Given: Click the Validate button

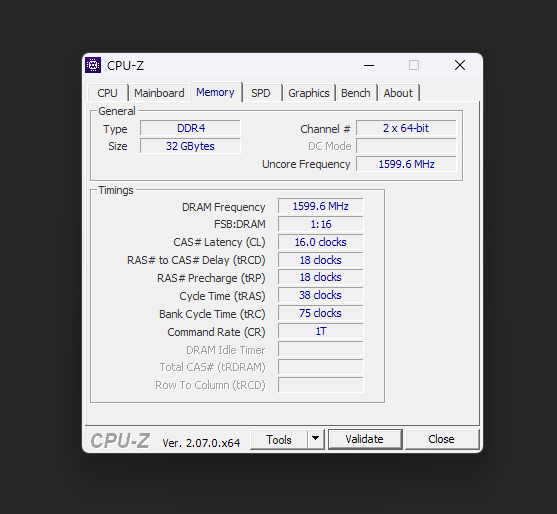Looking at the screenshot, I should pos(365,439).
